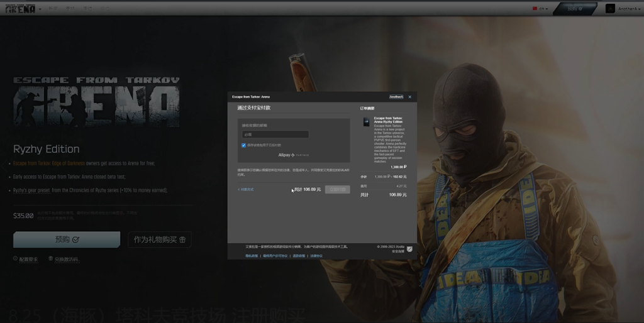The height and width of the screenshot is (323, 644).
Task: Close the Xsolla payment dialog
Action: click(410, 97)
